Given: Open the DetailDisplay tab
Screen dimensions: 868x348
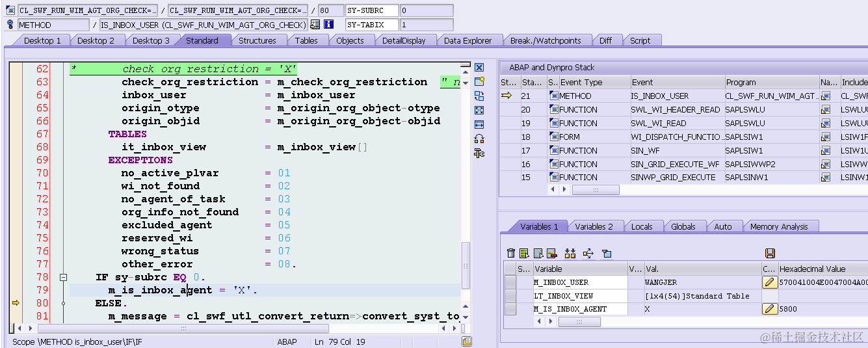Looking at the screenshot, I should (404, 40).
